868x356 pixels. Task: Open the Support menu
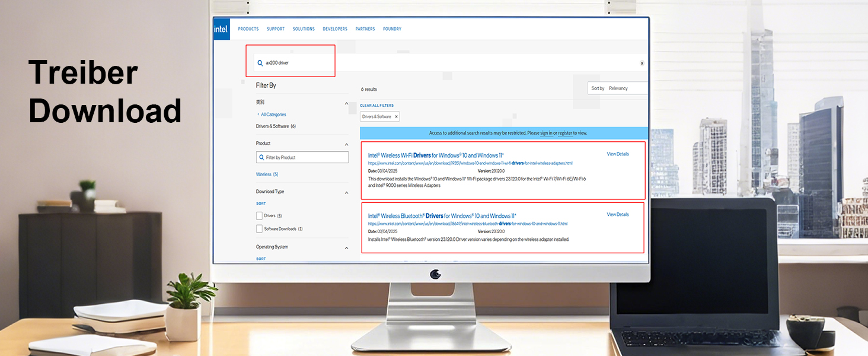tap(275, 29)
